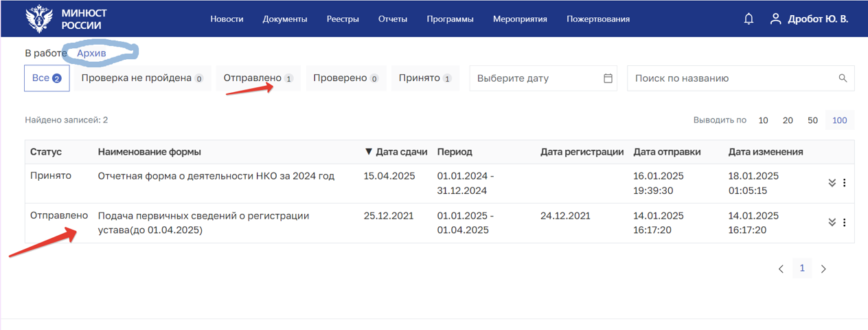Sort table by Дата сдачи column
Screen dimensions: 868x330
[396, 152]
